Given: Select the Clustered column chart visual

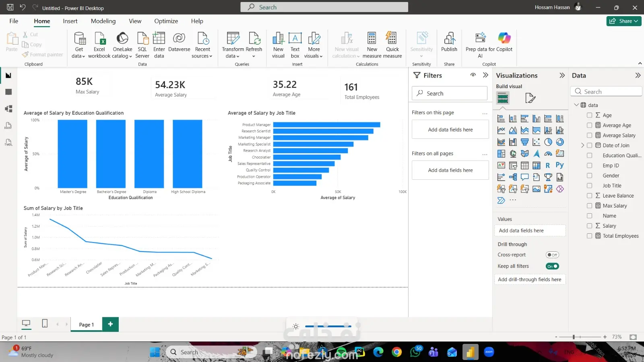Looking at the screenshot, I should pos(536,119).
